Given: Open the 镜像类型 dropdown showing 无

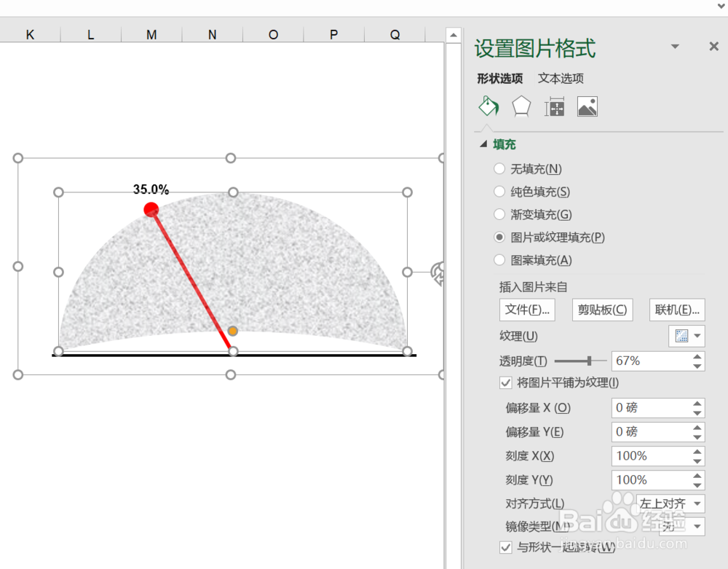Looking at the screenshot, I should pos(681,526).
